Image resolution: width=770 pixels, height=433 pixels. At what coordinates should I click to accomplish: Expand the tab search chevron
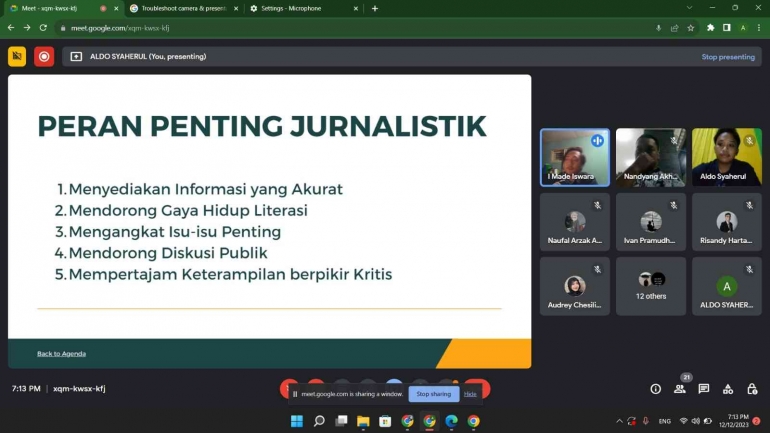689,8
